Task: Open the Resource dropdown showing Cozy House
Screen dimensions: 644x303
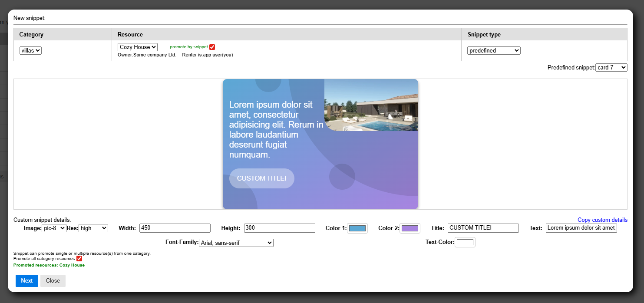Action: (x=137, y=47)
